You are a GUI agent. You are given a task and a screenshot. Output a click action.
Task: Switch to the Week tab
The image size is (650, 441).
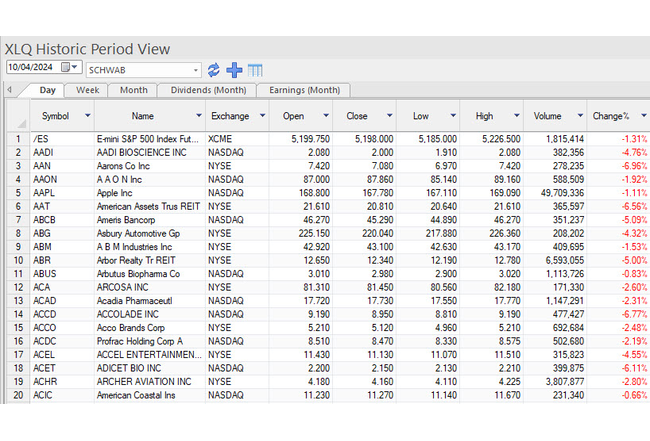[x=87, y=90]
